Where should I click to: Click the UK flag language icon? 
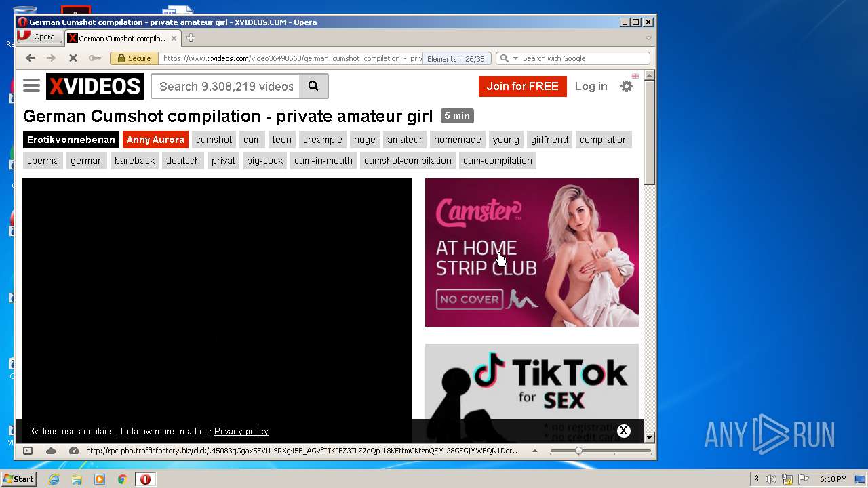tap(635, 76)
